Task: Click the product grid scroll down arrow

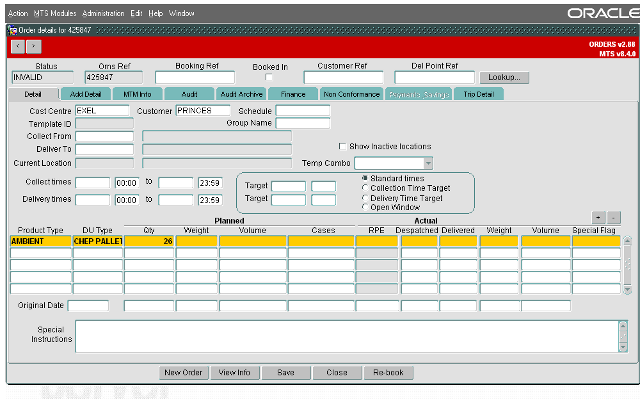Action: point(627,290)
